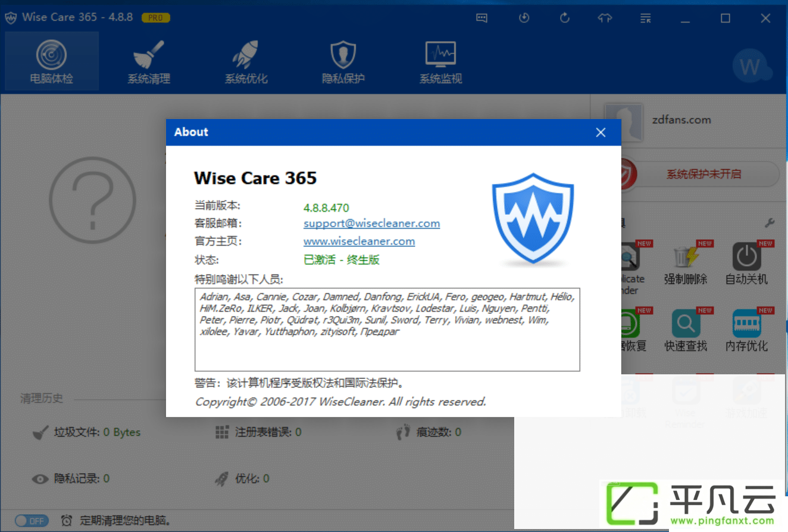
Task: Click the 已激活 - 终生版 status text
Action: 342,259
